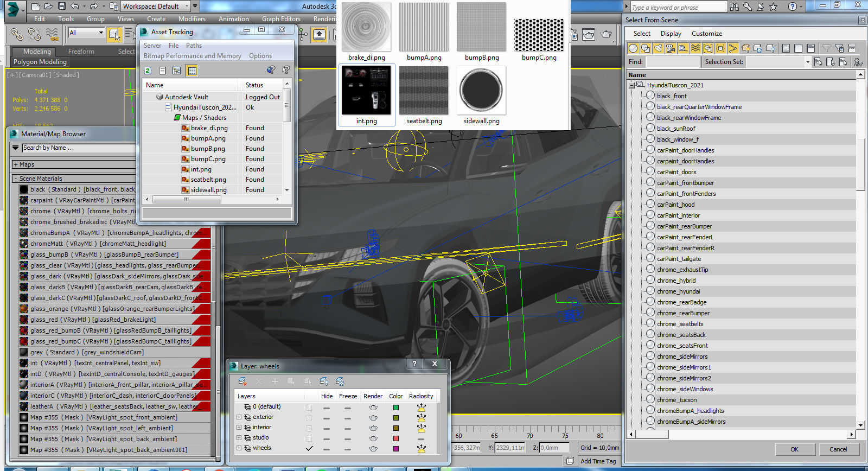Screen dimensions: 868x471
Task: Click the studio layer red color swatch
Action: point(396,438)
